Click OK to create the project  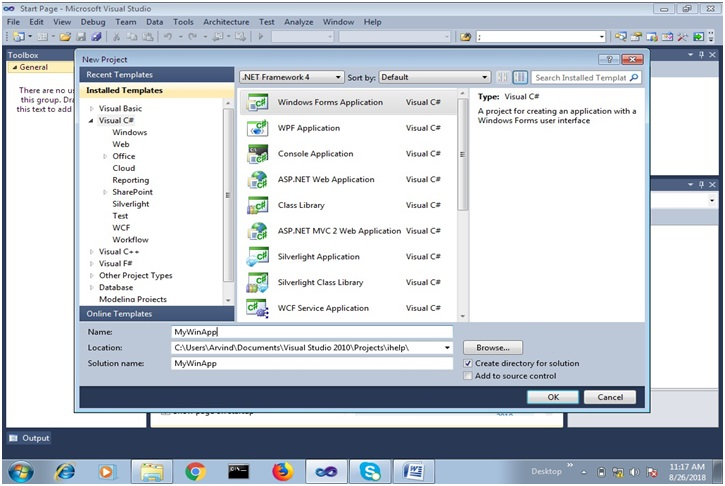point(553,397)
